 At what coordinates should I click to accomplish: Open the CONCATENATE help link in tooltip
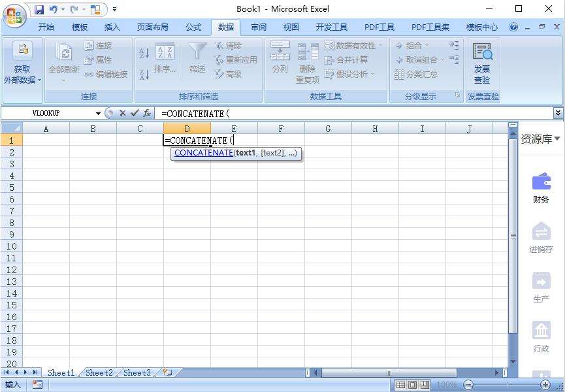[x=204, y=153]
